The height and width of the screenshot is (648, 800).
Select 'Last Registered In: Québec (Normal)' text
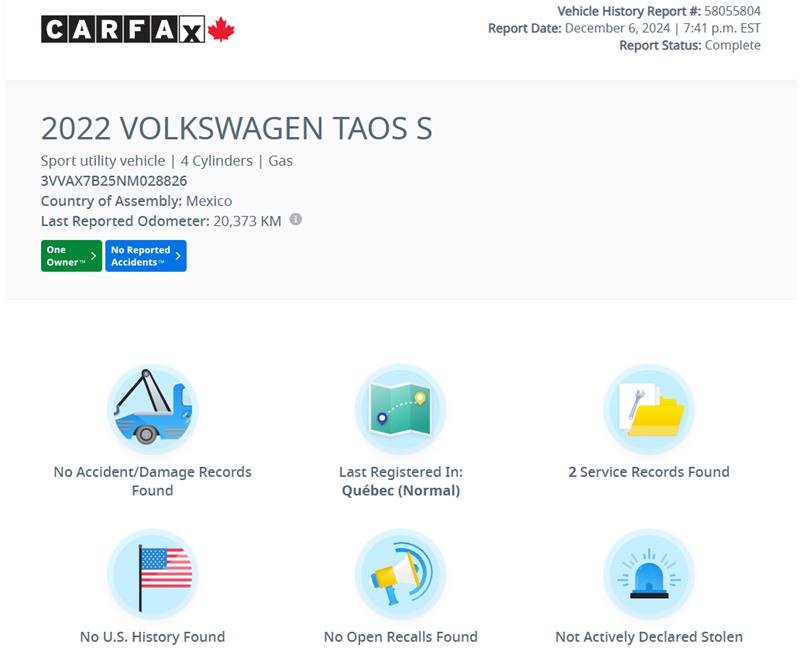click(x=401, y=481)
